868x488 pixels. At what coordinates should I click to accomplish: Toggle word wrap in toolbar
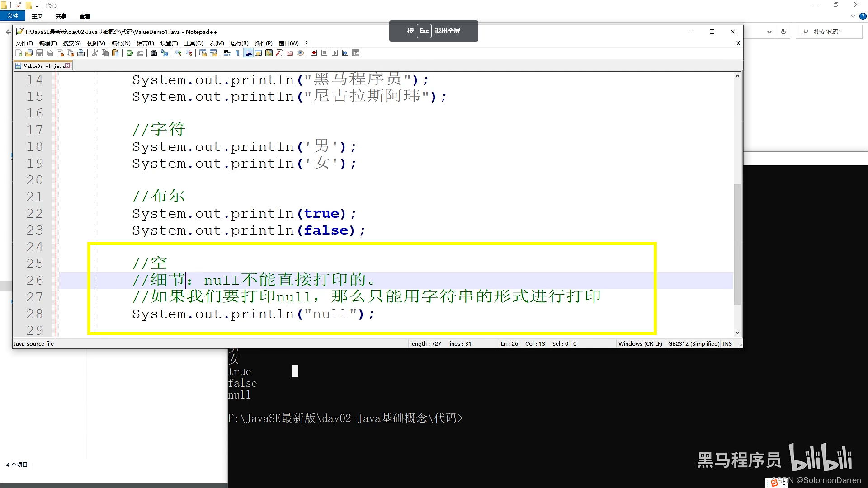[x=227, y=53]
